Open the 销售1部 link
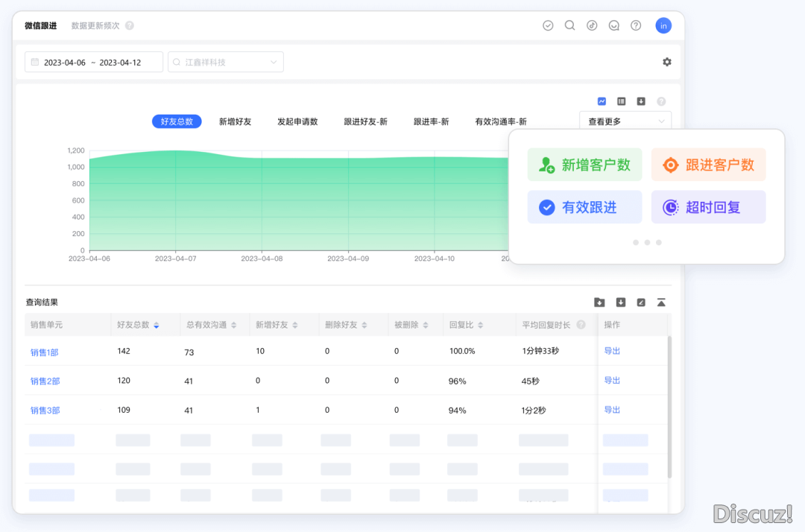 45,352
